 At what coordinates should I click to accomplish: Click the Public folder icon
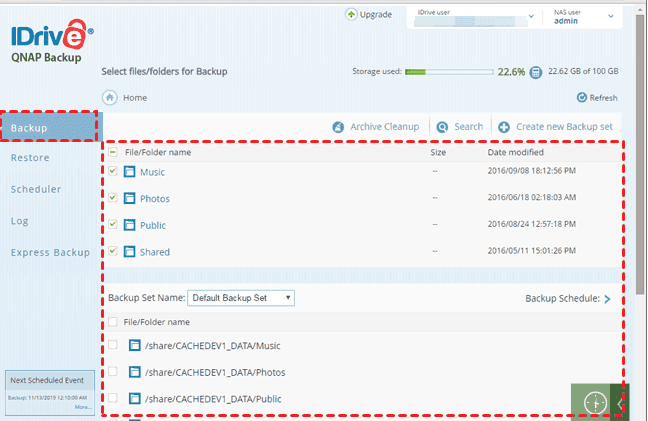point(129,225)
